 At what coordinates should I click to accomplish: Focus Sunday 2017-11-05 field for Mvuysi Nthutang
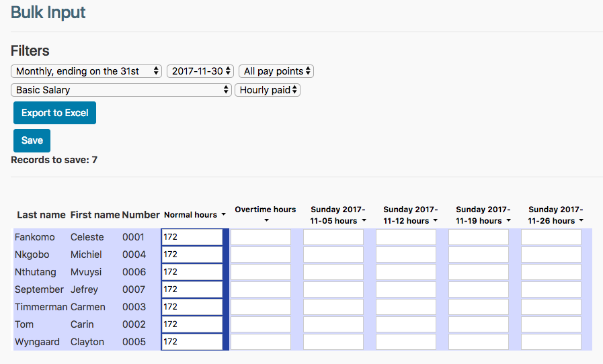tap(333, 272)
